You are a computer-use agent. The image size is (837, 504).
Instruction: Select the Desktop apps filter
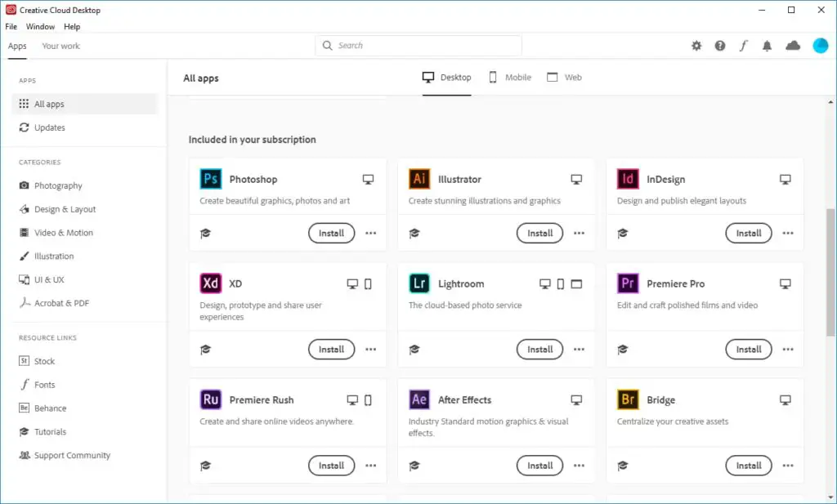446,77
